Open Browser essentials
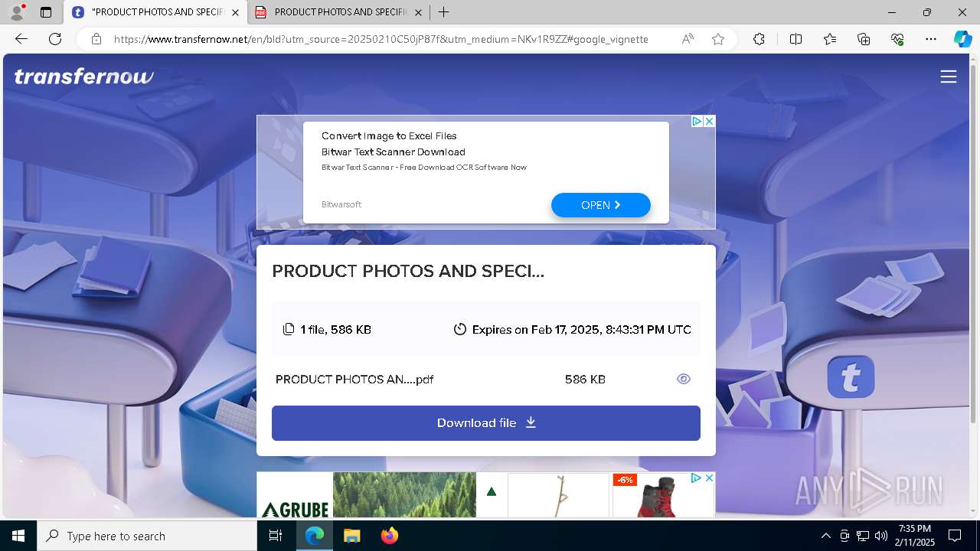980x551 pixels. [897, 39]
